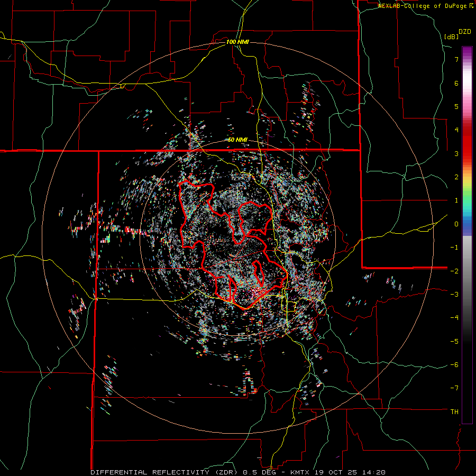The height and width of the screenshot is (476, 476).
Task: Click the '19 OCT 25 14:20' timestamp
Action: (x=349, y=472)
